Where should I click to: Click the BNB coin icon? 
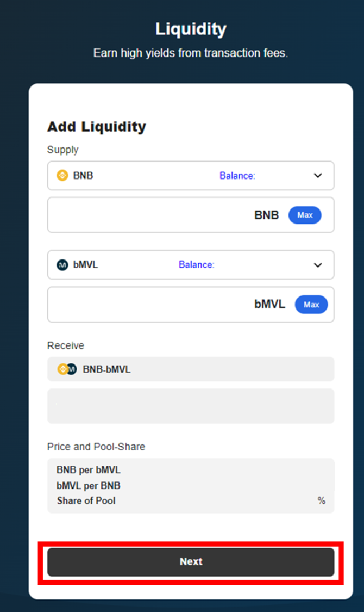[62, 176]
